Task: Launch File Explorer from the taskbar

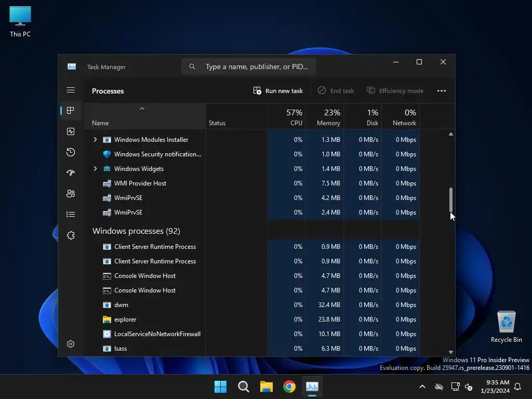Action: pyautogui.click(x=267, y=387)
